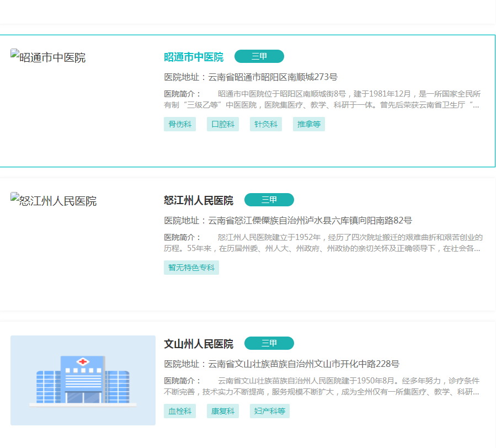Click the 昭通市中医院 introduction paragraph
Viewport: 496px width, 448px height.
click(322, 99)
